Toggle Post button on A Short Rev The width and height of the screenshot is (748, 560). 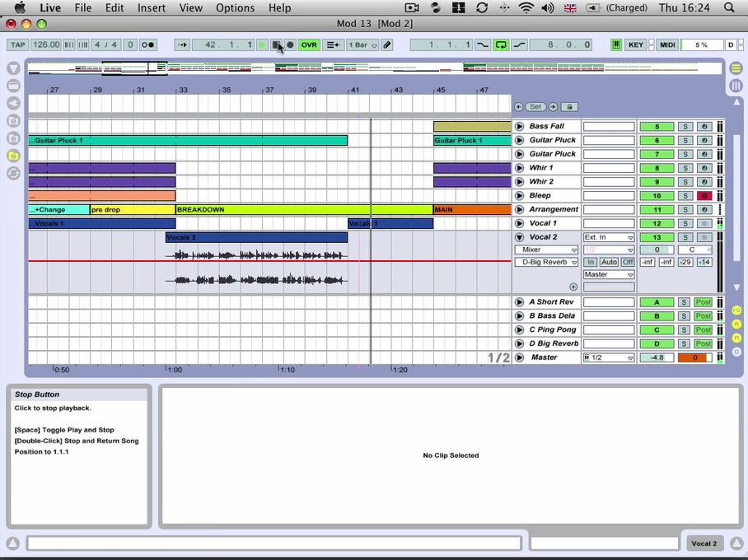(703, 302)
